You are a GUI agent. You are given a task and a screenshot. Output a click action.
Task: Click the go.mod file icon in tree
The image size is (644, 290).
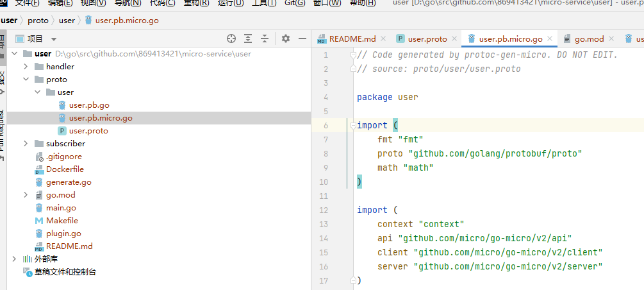pos(39,195)
